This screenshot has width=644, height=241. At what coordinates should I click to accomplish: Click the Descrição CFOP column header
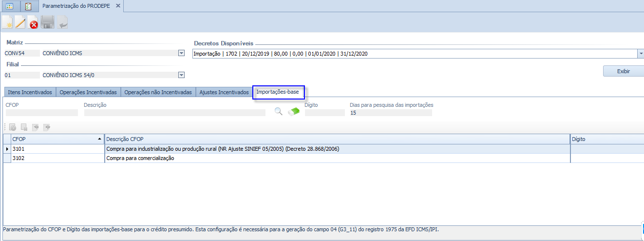[337, 139]
